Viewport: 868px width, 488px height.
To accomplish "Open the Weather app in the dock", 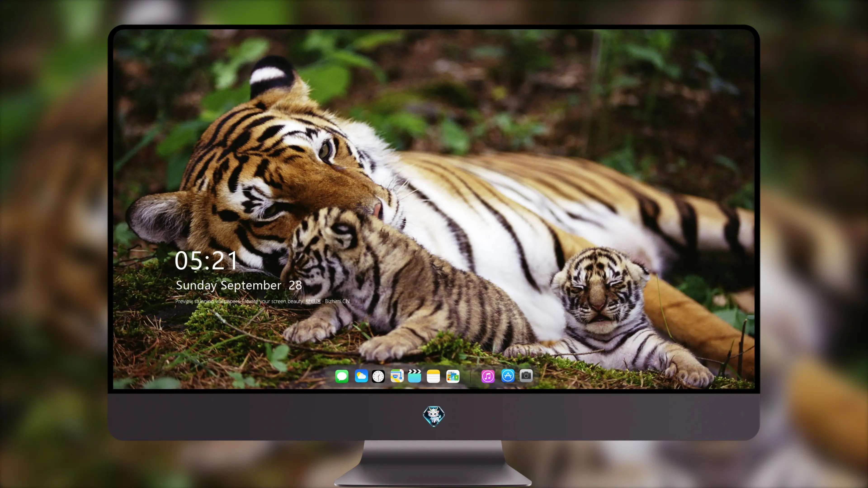I will click(361, 376).
